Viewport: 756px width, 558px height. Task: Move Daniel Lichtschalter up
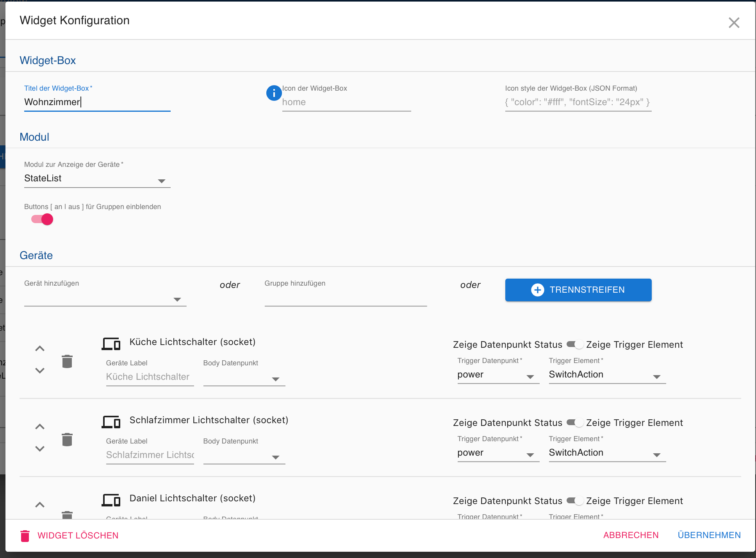pos(40,505)
